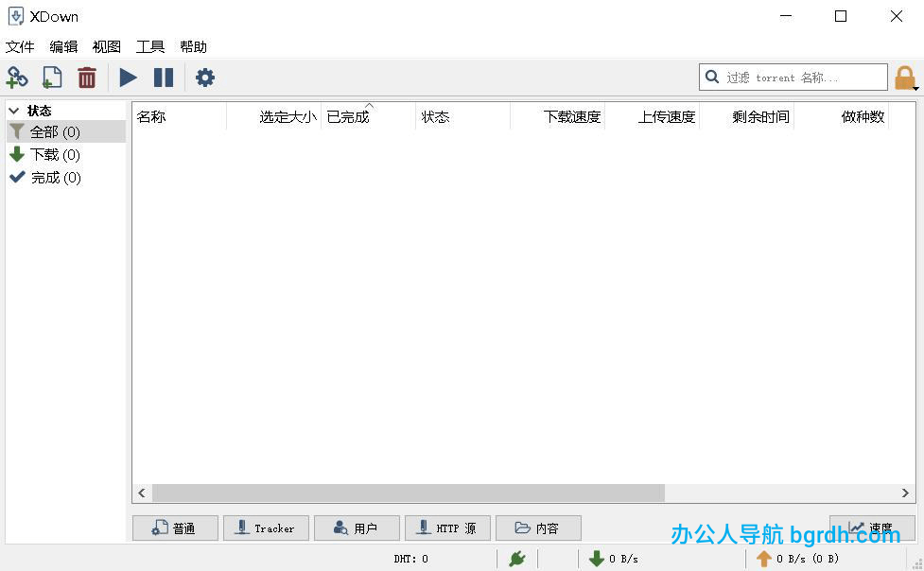The image size is (924, 571).
Task: Switch to the 速度 tab
Action: tap(872, 528)
